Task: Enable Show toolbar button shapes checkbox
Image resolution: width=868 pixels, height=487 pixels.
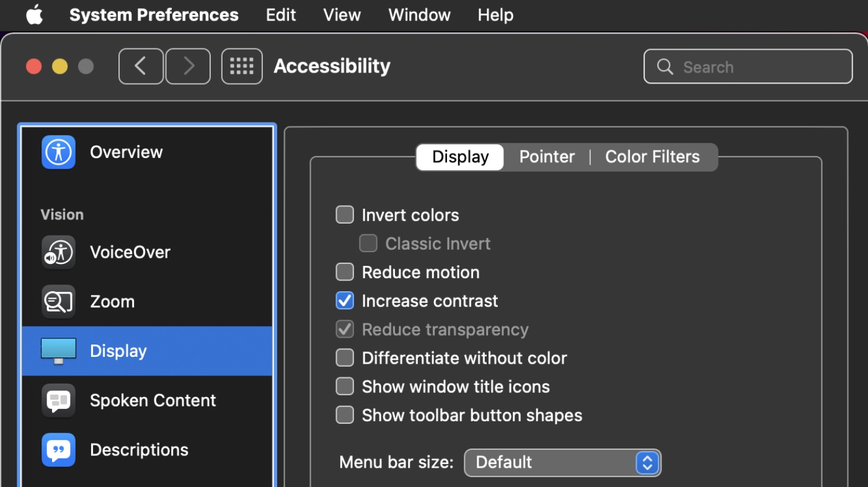Action: click(345, 415)
